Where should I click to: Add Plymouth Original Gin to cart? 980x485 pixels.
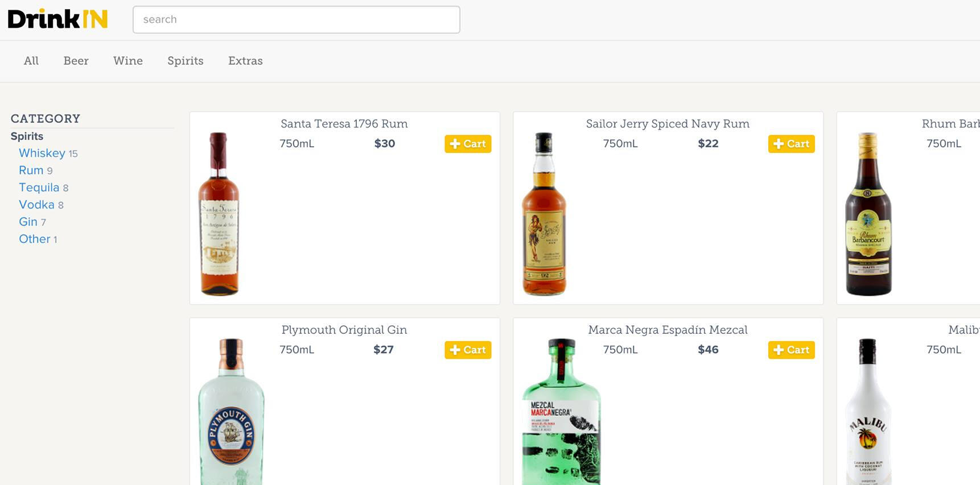pyautogui.click(x=468, y=350)
